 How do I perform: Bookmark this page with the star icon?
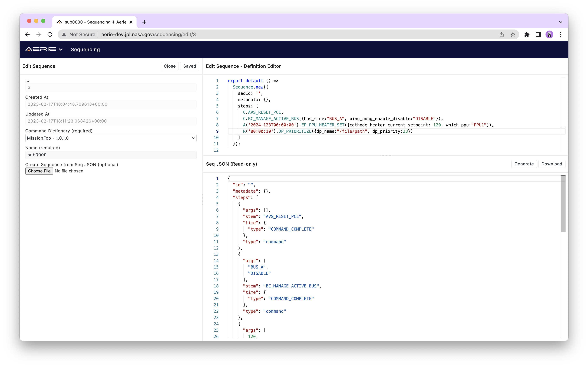click(513, 34)
